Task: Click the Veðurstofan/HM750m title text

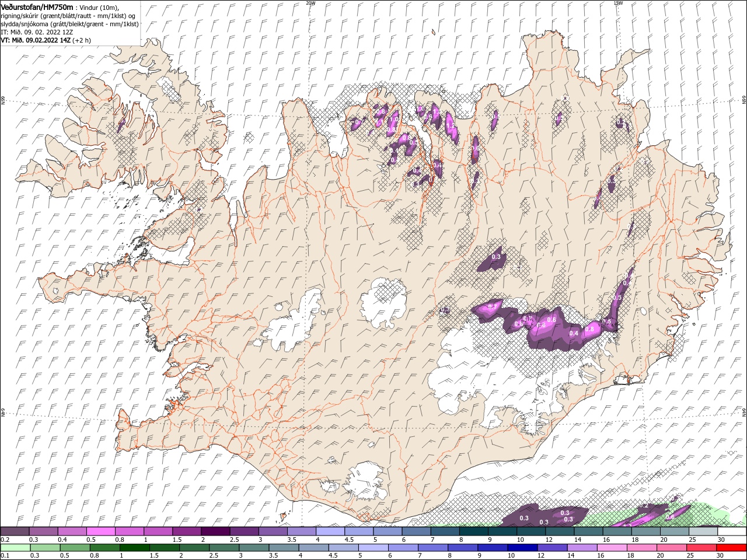Action: click(x=37, y=6)
